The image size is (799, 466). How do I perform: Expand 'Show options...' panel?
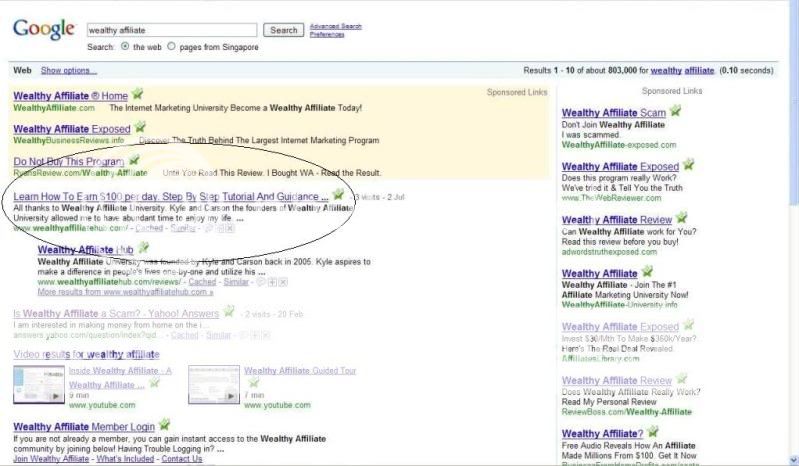point(69,70)
